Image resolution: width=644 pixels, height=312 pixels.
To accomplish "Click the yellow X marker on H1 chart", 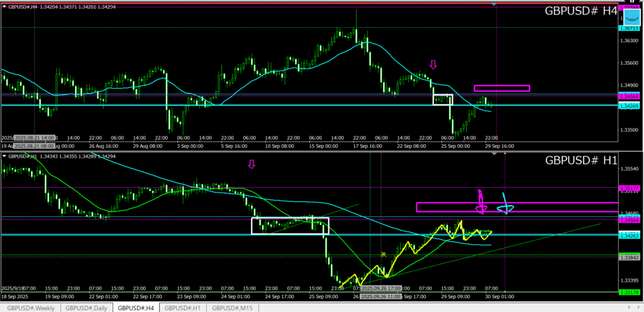I will click(x=383, y=254).
